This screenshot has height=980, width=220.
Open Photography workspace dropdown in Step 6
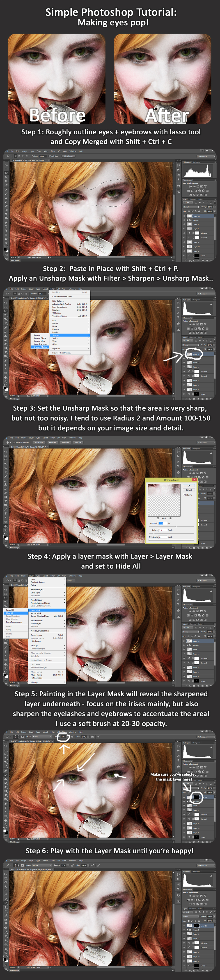[x=206, y=865]
